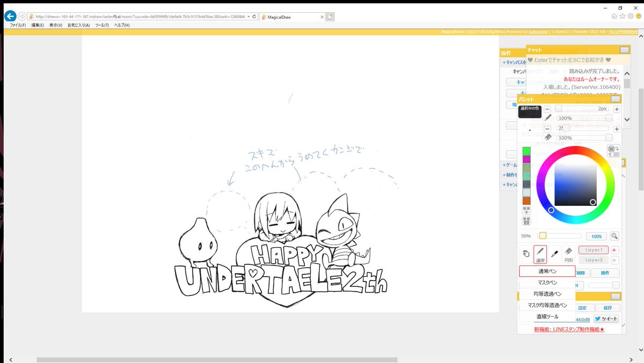Image resolution: width=644 pixels, height=363 pixels.
Task: Open the ファイル(F) menu
Action: tap(18, 25)
